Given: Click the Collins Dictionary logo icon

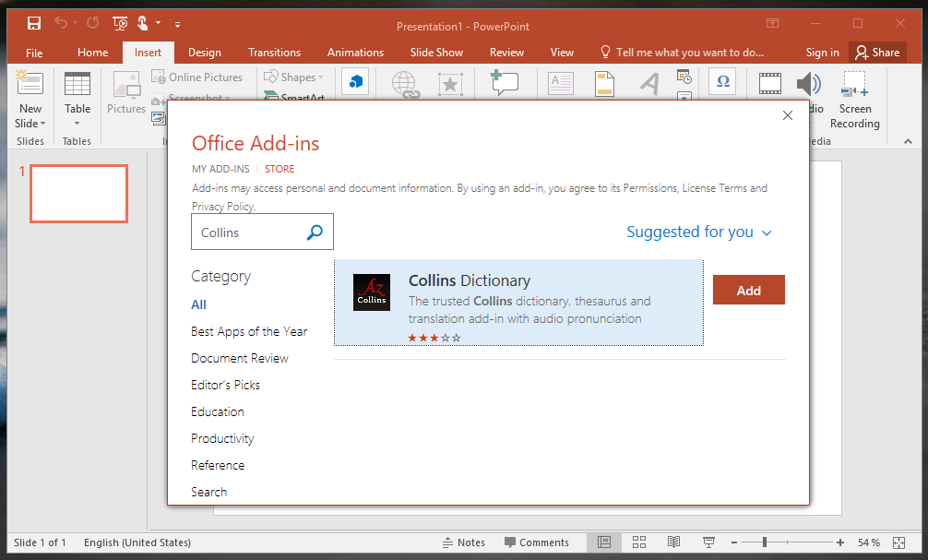Looking at the screenshot, I should 371,292.
